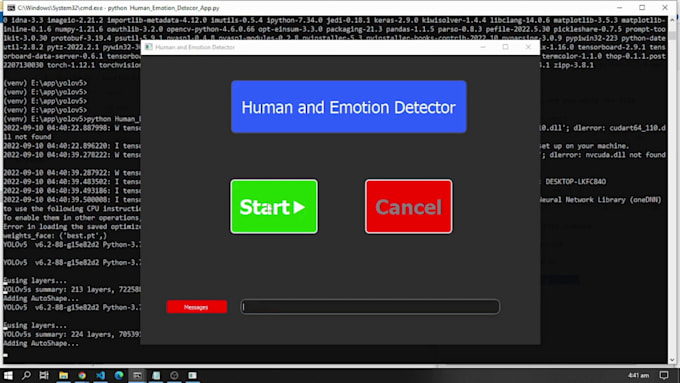
Task: Minimize the cmd.exe console window
Action: [x=619, y=8]
